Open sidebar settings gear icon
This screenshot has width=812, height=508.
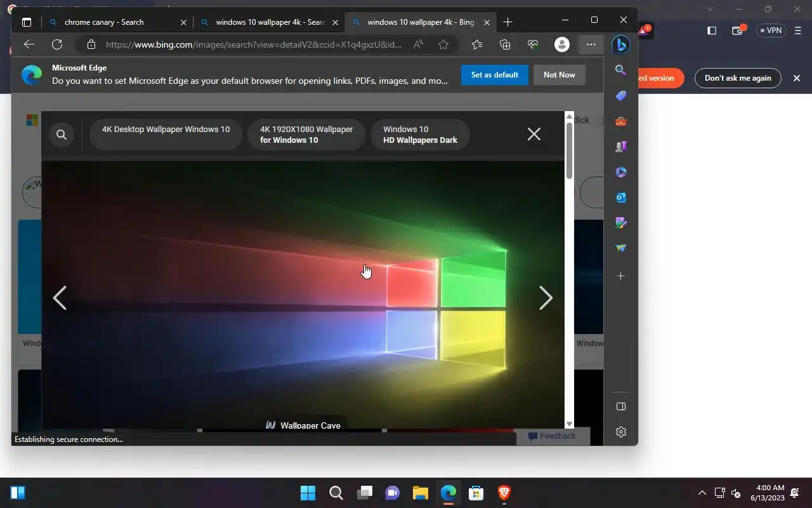pos(620,432)
